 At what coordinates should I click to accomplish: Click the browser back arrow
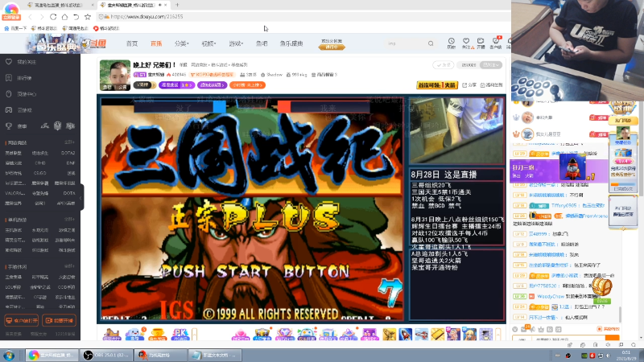(x=30, y=17)
